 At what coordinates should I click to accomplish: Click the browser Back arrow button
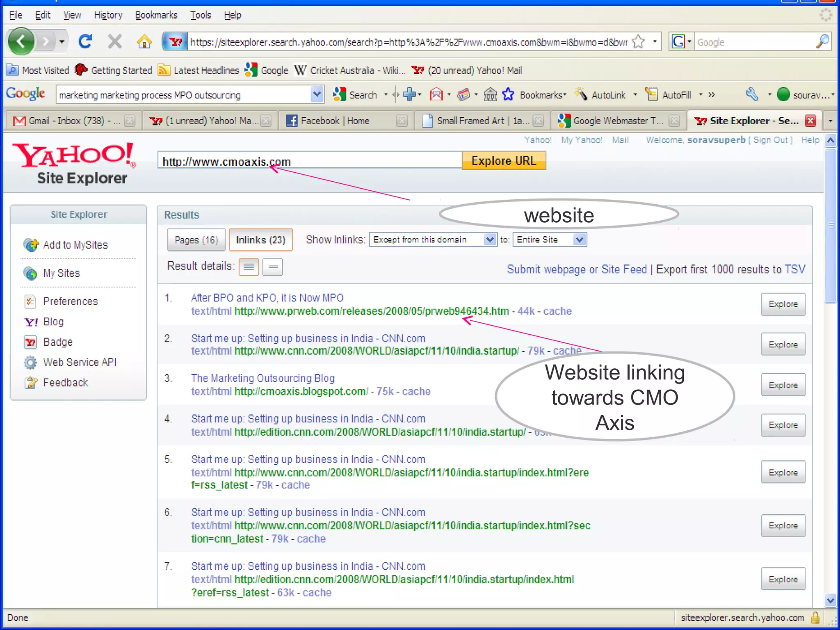click(x=21, y=41)
